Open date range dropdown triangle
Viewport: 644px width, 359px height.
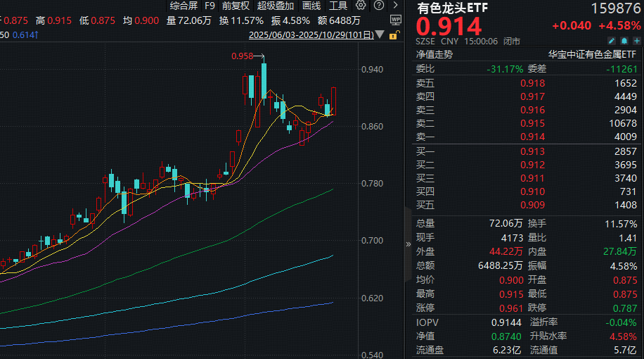(380, 34)
